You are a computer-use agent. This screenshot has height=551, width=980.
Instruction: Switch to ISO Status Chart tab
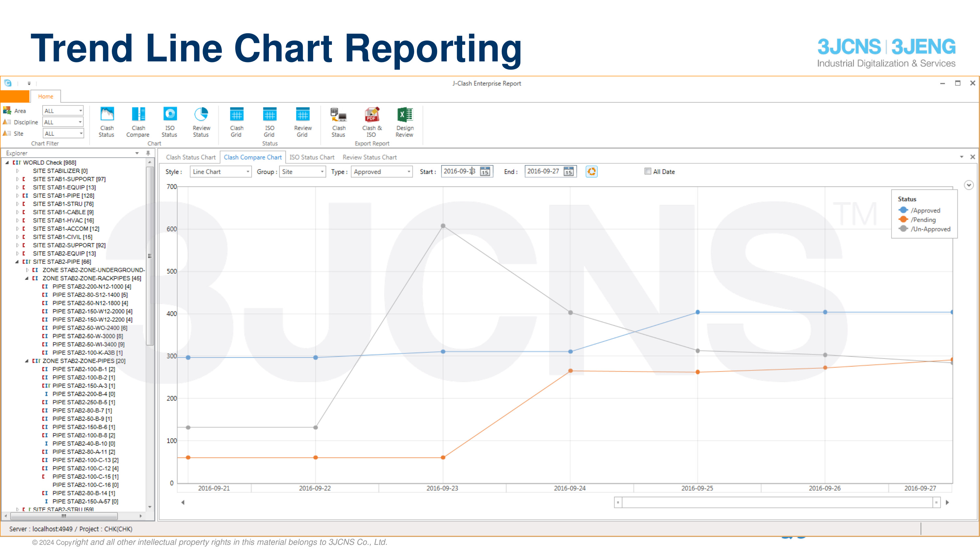click(x=312, y=157)
